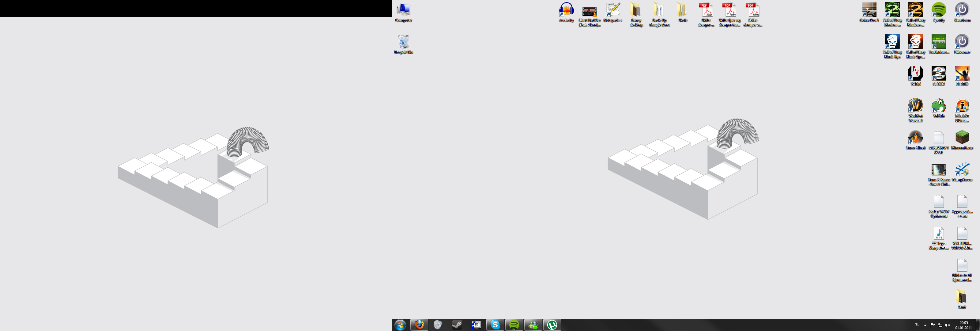Select the Approposb text file
Image resolution: width=980 pixels, height=331 pixels.
coord(962,206)
